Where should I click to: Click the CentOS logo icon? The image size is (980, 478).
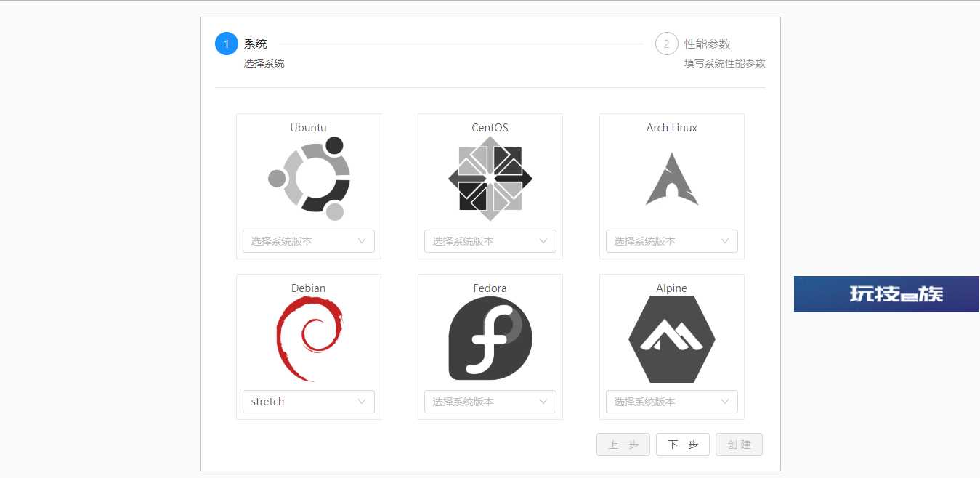click(x=490, y=179)
